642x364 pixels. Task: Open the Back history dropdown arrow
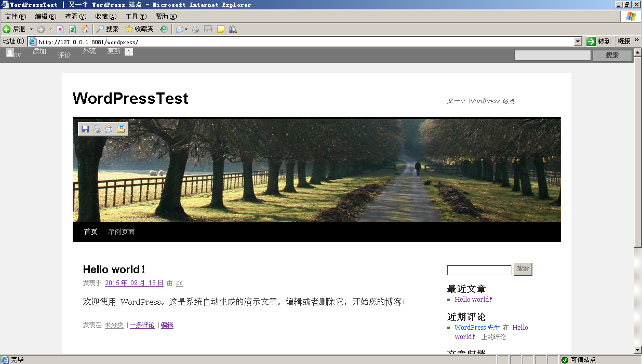pyautogui.click(x=31, y=29)
